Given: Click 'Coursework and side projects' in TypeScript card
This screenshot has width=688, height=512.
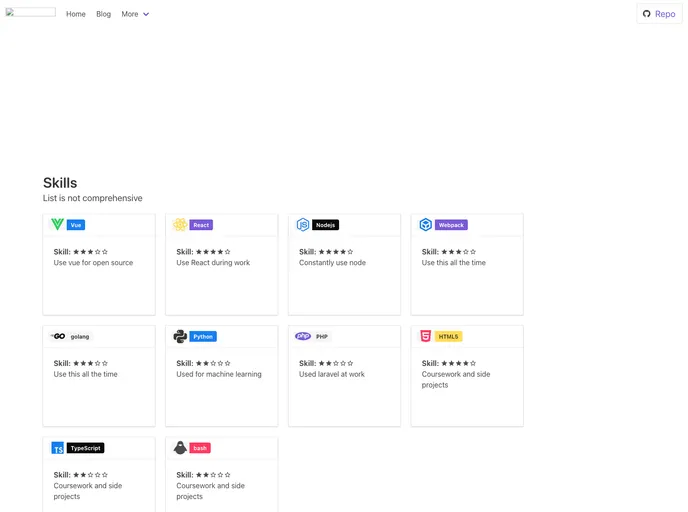Looking at the screenshot, I should (88, 491).
